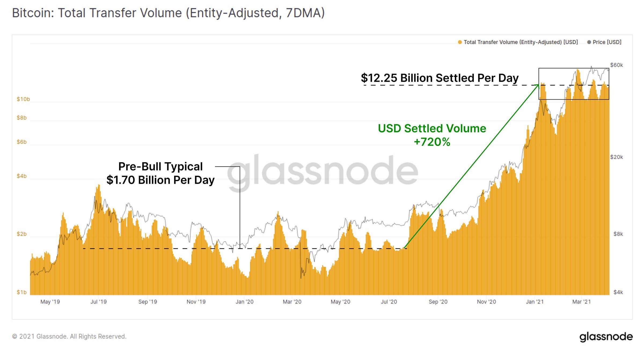
Task: Click the green arrow head near $12.25 Billion
Action: (537, 86)
